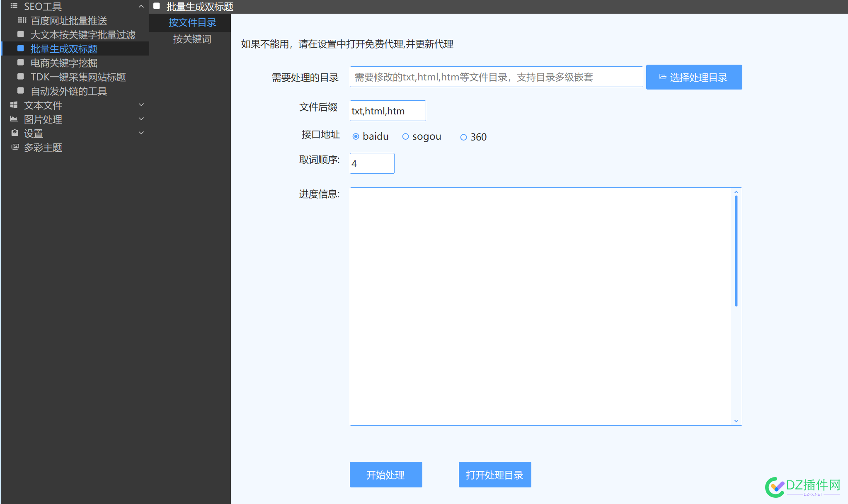Viewport: 848px width, 504px height.
Task: Click the SEO工具 list icon
Action: click(14, 6)
